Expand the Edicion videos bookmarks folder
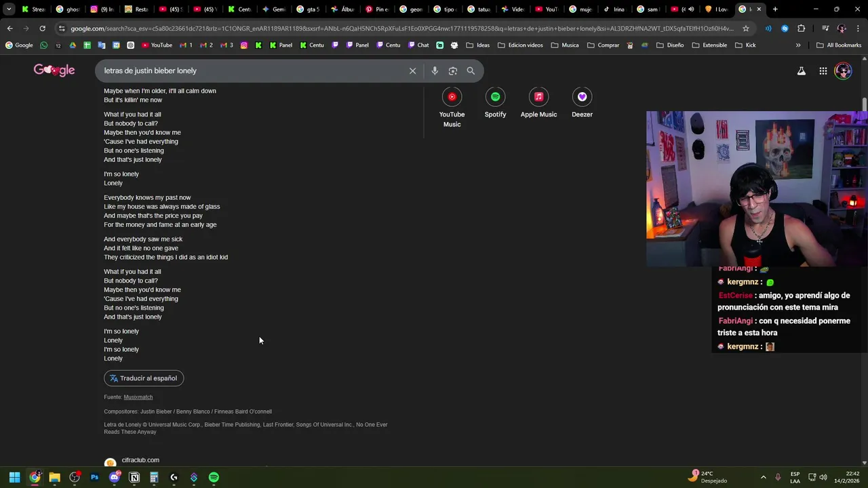 pyautogui.click(x=520, y=45)
